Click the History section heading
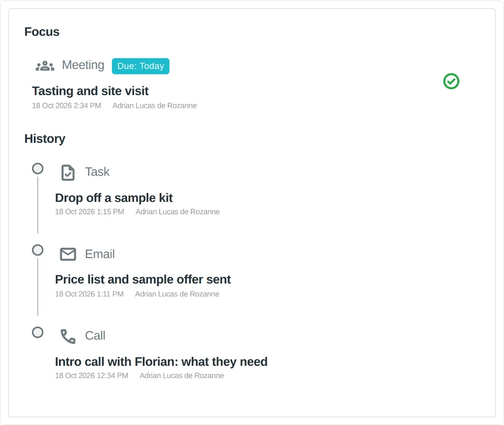Image resolution: width=504 pixels, height=425 pixels. tap(45, 139)
